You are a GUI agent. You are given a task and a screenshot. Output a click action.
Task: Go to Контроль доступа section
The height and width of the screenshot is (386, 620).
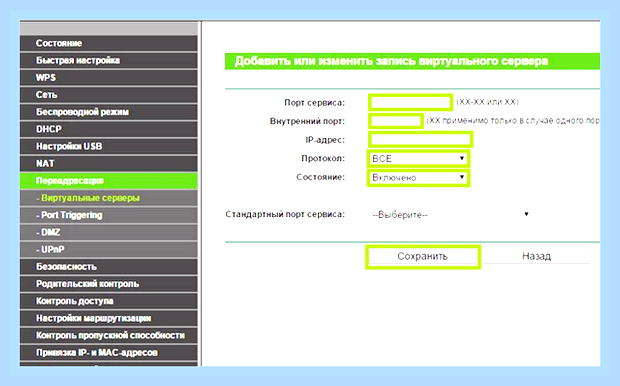pos(109,301)
